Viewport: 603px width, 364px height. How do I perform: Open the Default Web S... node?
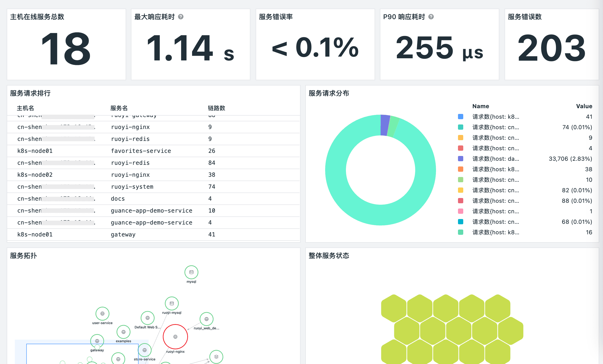147,318
